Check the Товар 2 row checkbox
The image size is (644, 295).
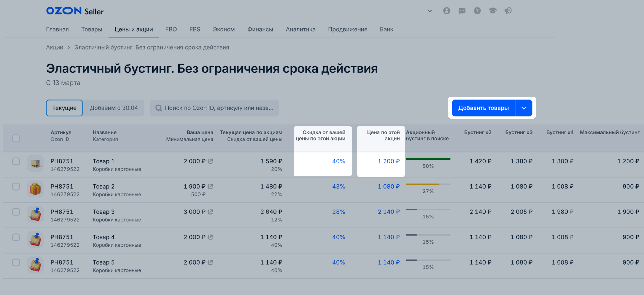[16, 187]
